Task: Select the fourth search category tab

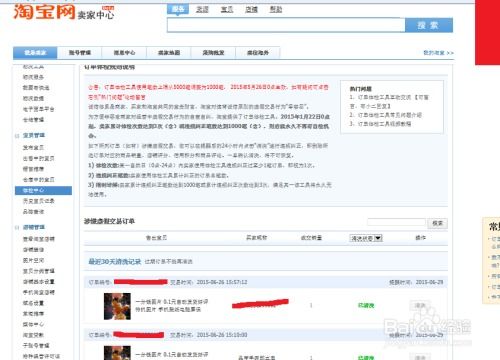Action: pos(251,9)
